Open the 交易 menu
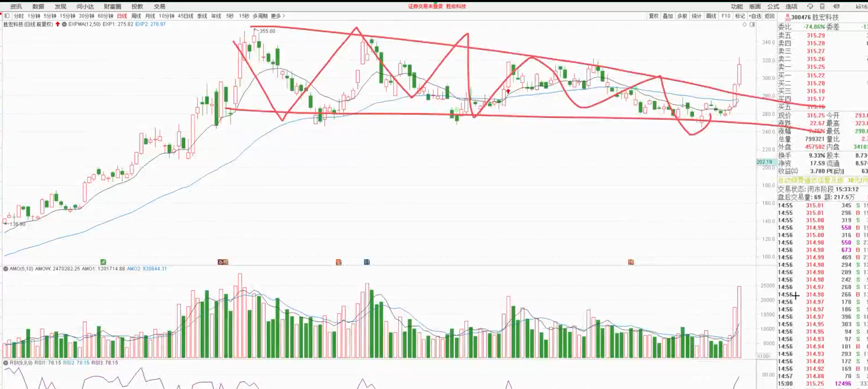The width and height of the screenshot is (868, 389). click(160, 6)
